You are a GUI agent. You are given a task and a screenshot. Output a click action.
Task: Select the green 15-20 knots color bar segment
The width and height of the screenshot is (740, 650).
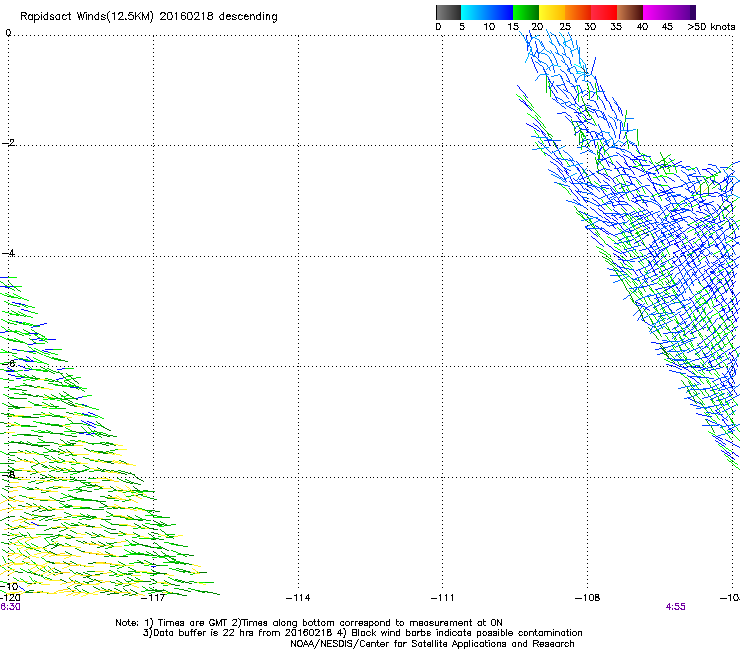(526, 12)
